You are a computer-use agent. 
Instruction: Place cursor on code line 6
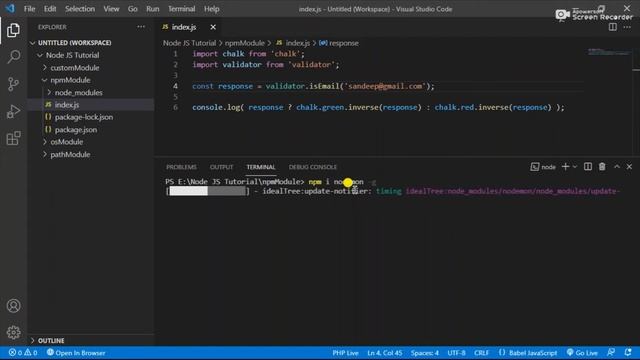coord(378,107)
